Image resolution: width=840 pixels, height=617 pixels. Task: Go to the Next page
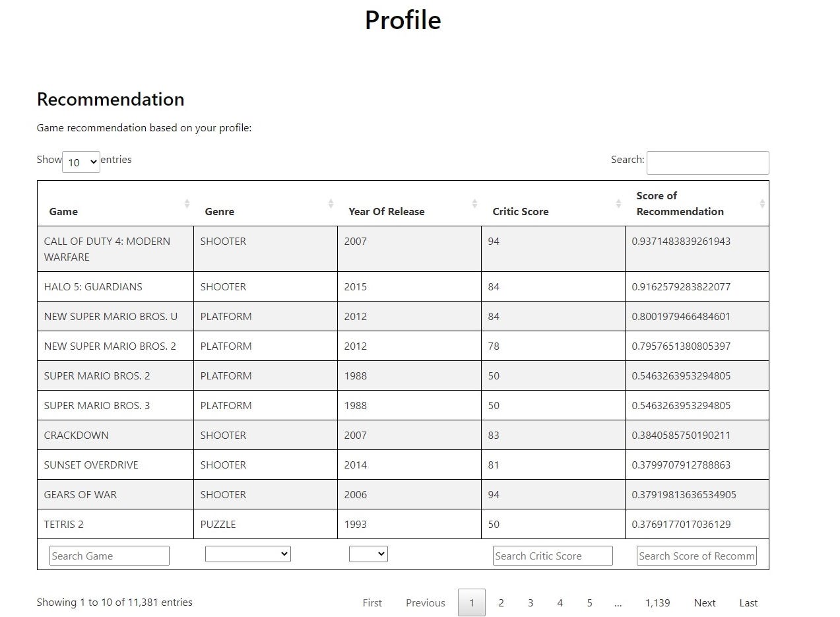(x=705, y=602)
